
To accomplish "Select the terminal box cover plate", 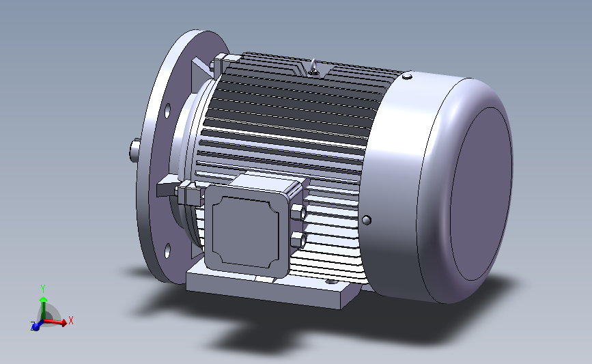I will [x=245, y=231].
